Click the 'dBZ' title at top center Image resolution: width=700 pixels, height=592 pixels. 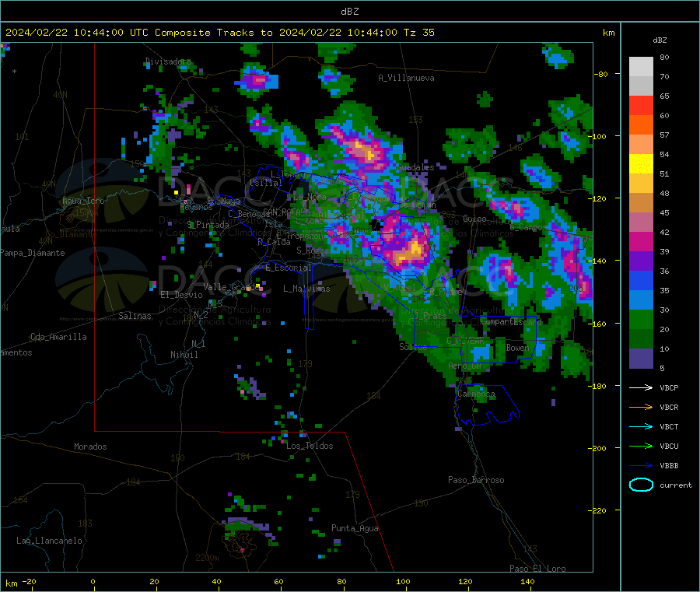pyautogui.click(x=349, y=12)
